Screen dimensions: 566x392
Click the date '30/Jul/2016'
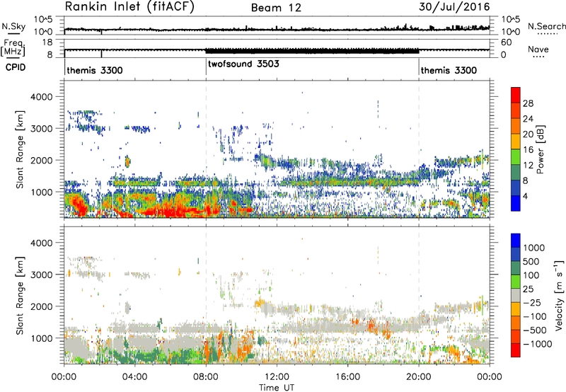point(454,7)
